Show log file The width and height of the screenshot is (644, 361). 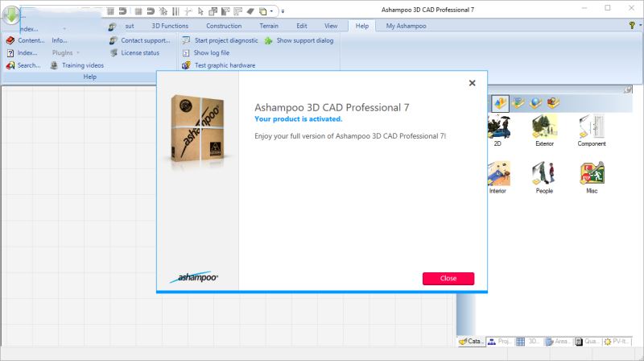(x=206, y=52)
